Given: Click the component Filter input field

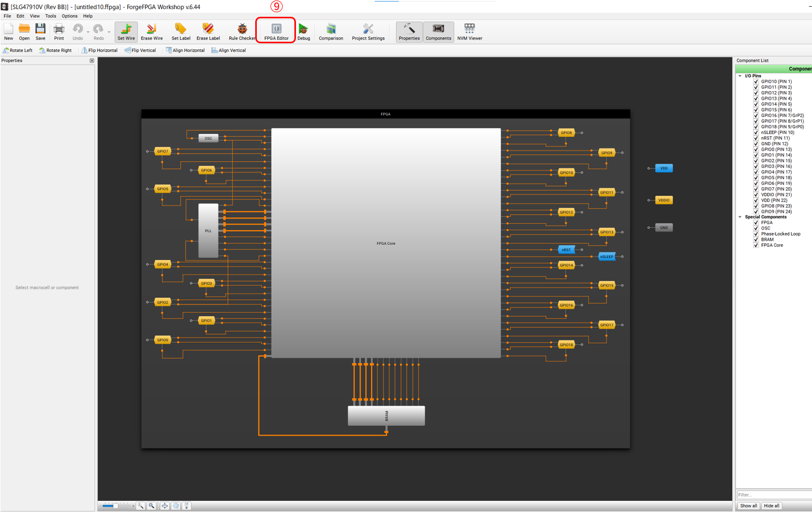Looking at the screenshot, I should 774,495.
